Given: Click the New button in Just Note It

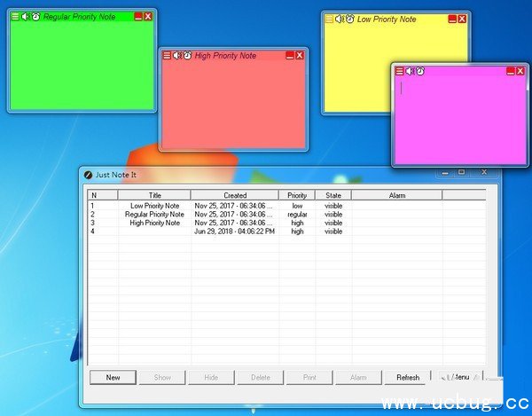Looking at the screenshot, I should click(113, 377).
